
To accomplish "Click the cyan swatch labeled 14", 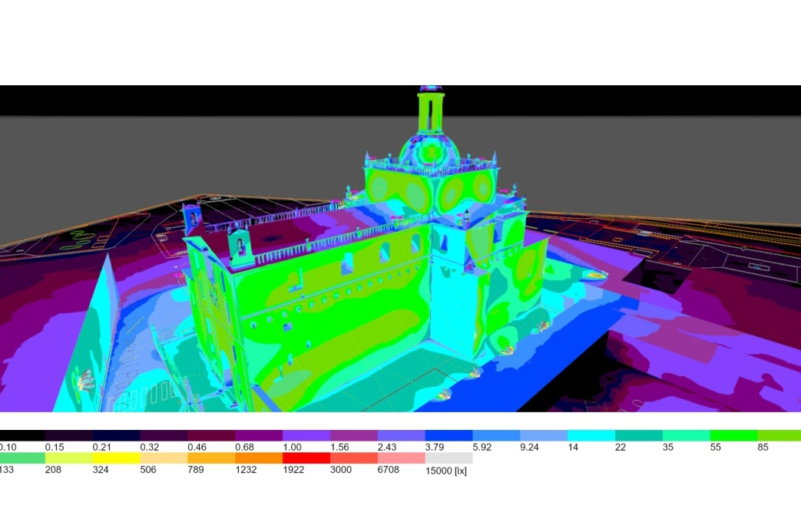I will [x=591, y=435].
